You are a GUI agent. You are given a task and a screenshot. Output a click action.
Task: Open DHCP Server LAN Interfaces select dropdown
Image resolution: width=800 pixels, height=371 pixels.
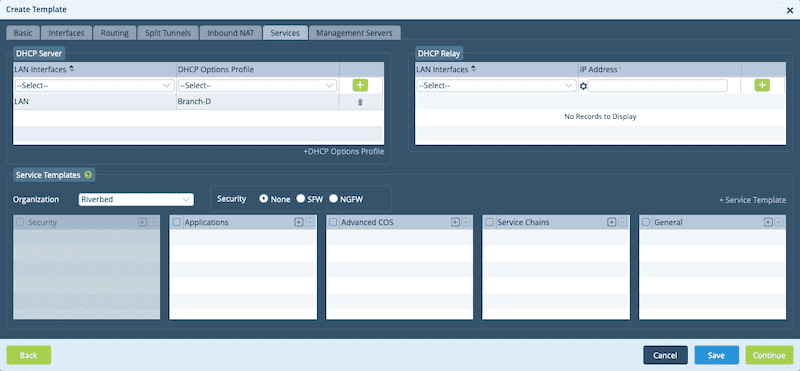[x=94, y=86]
